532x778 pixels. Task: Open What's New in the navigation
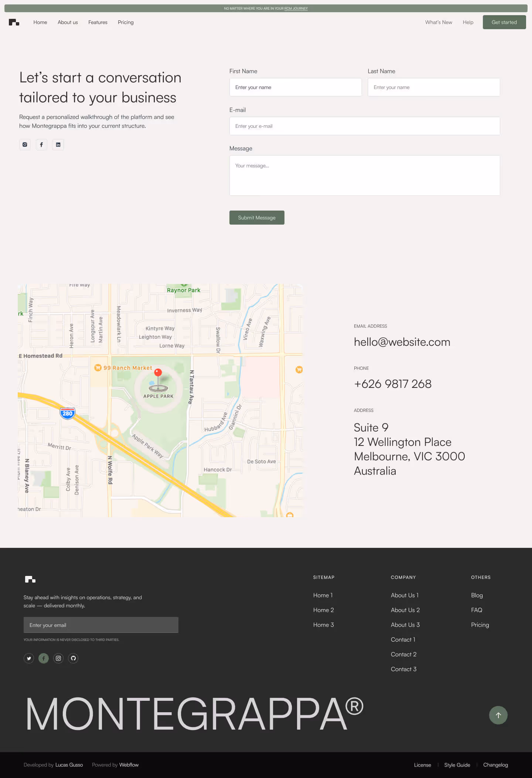tap(439, 22)
